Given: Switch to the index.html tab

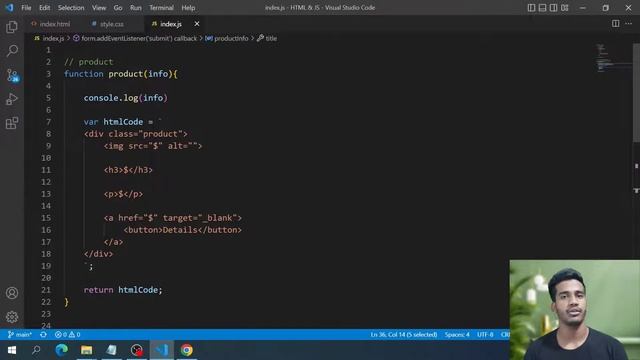Looking at the screenshot, I should 51,24.
